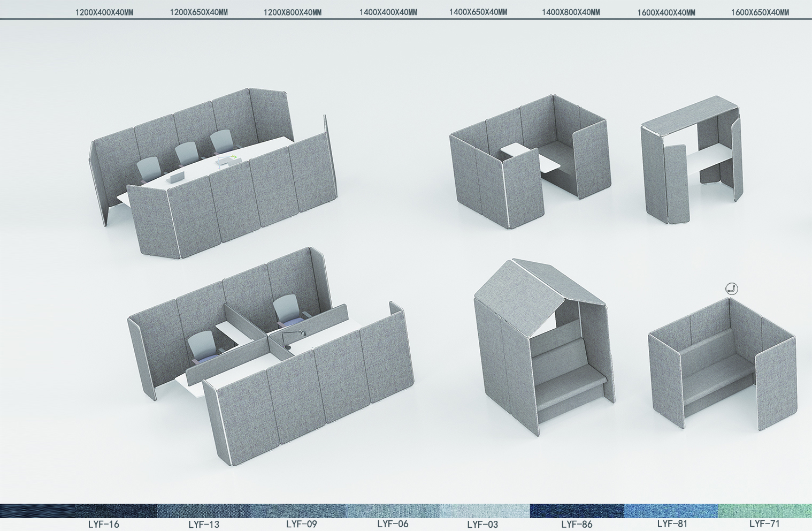Select the LYF-16 fabric color swatch

(37, 511)
